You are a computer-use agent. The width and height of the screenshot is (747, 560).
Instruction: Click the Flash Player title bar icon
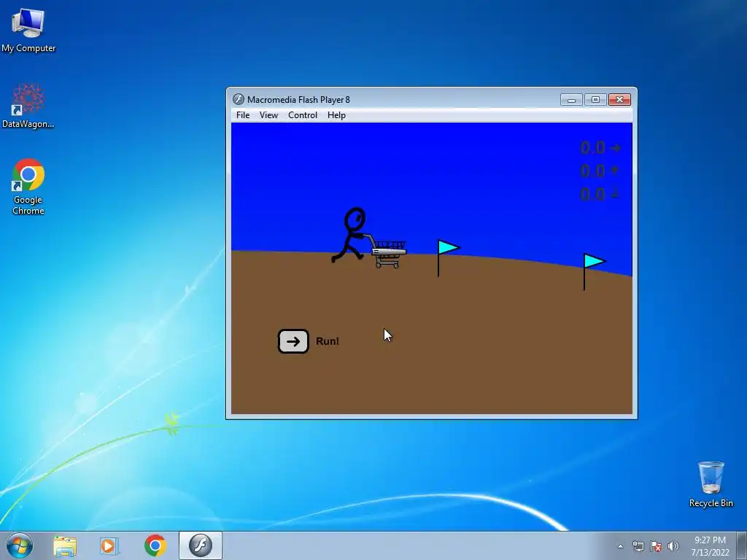click(239, 99)
